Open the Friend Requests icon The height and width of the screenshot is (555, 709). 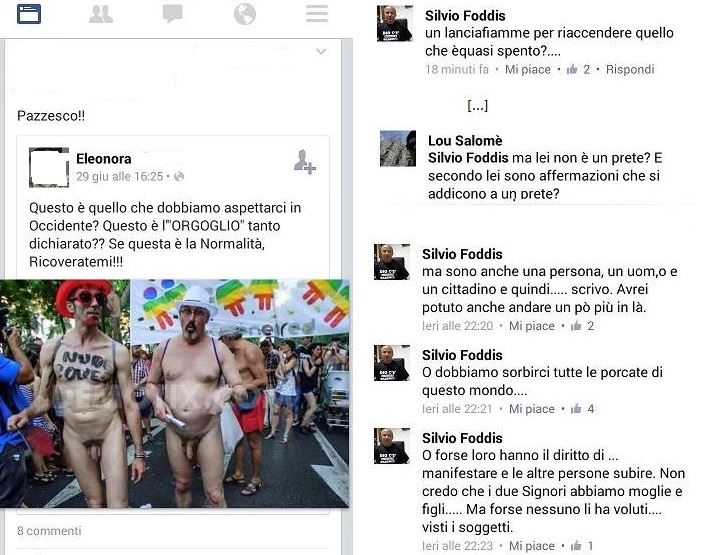pyautogui.click(x=101, y=14)
